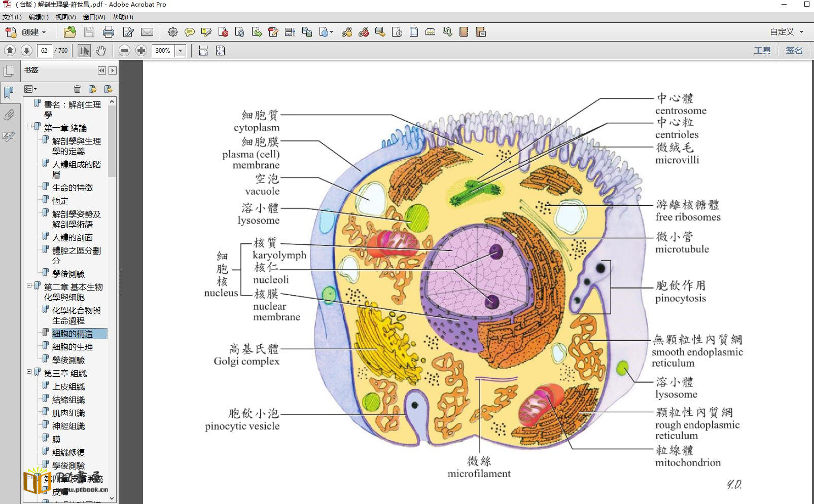Jump to bookmark 生命的特徵
Screen dimensions: 814x504
pyautogui.click(x=73, y=188)
